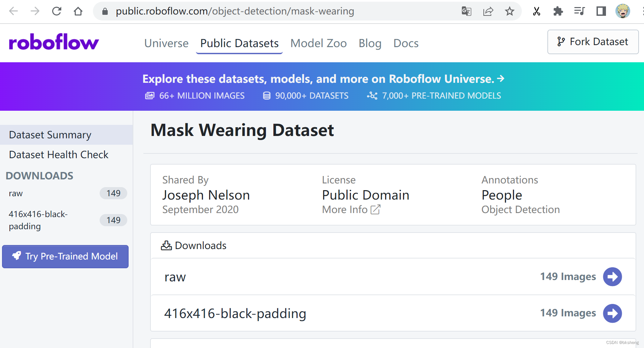644x348 pixels.
Task: Click the Downloads tray icon
Action: point(166,245)
